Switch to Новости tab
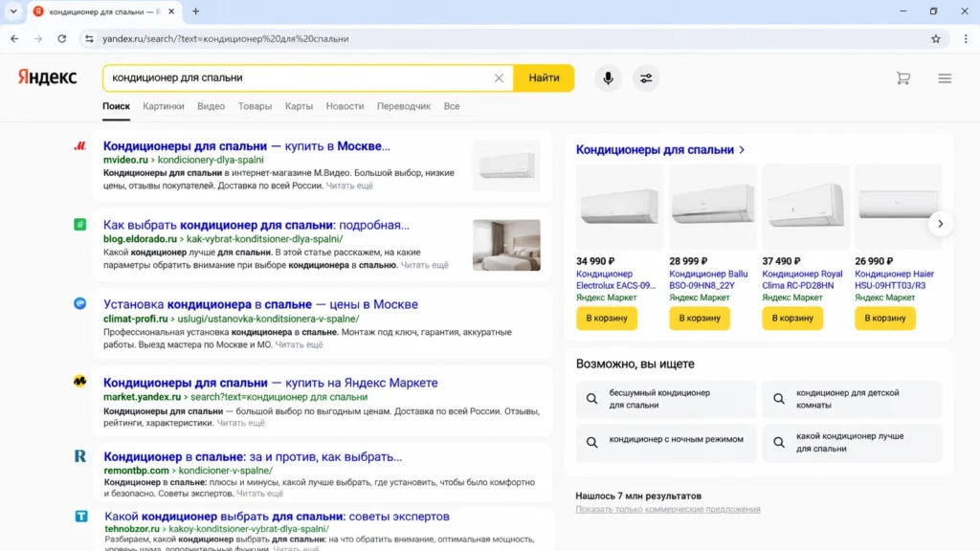The image size is (980, 551). [x=345, y=106]
